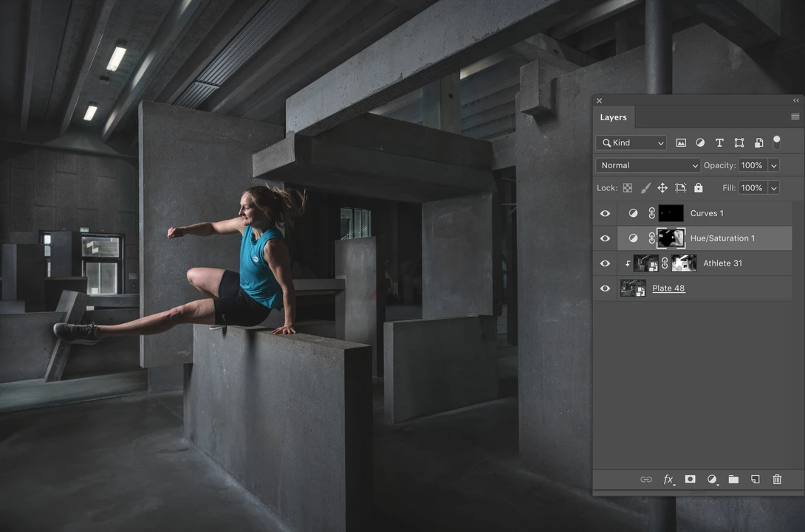Viewport: 805px width, 532px height.
Task: Expand the Opacity slider dropdown arrow
Action: tap(774, 165)
